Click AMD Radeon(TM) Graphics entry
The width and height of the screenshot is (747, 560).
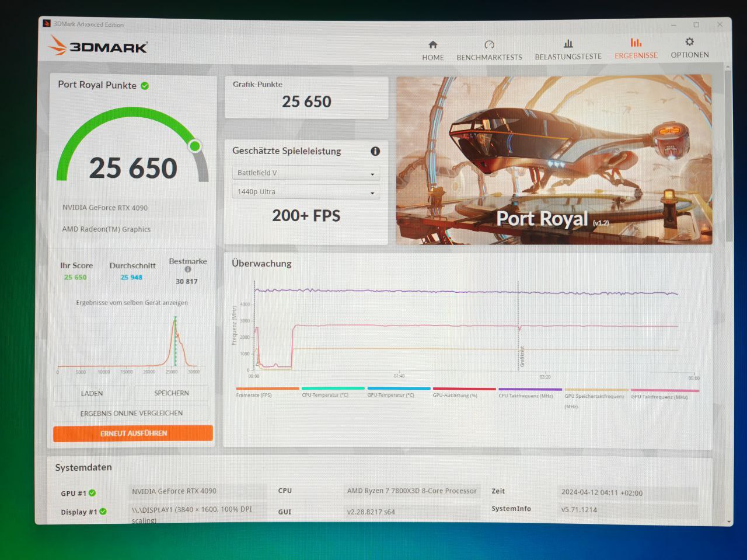click(x=106, y=229)
